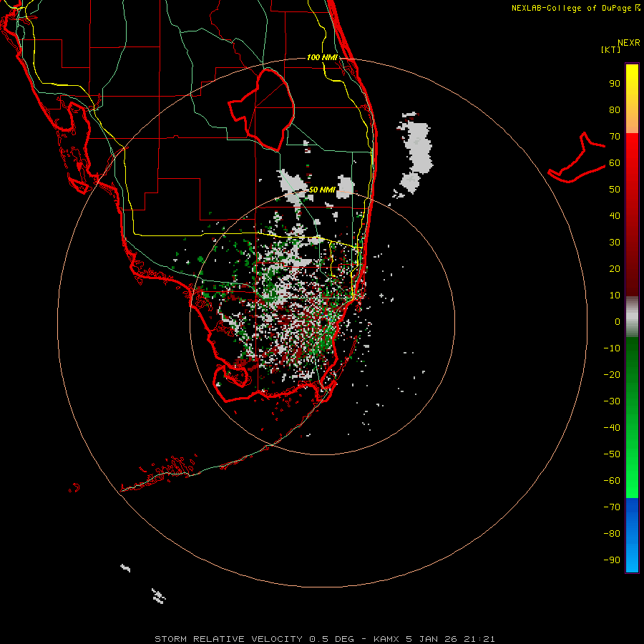Select the positive 20 scale value
The image size is (644, 644).
pyautogui.click(x=615, y=269)
